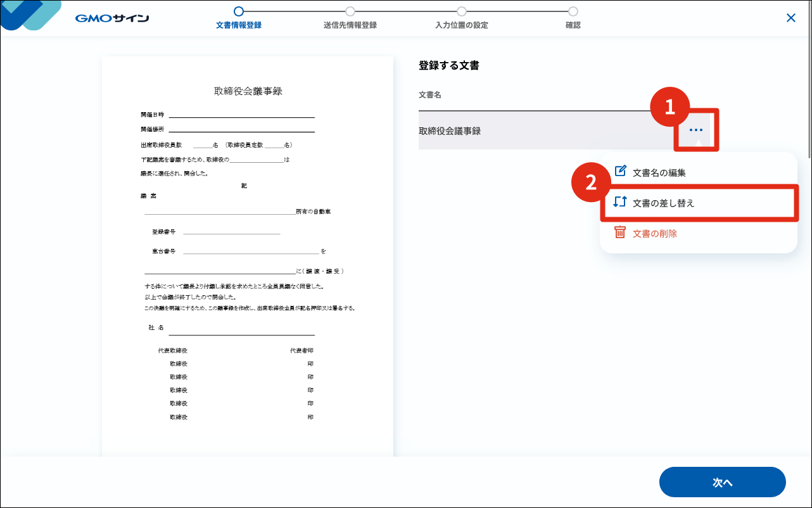Click the first step circle in progress bar
The width and height of the screenshot is (812, 508).
[x=239, y=11]
